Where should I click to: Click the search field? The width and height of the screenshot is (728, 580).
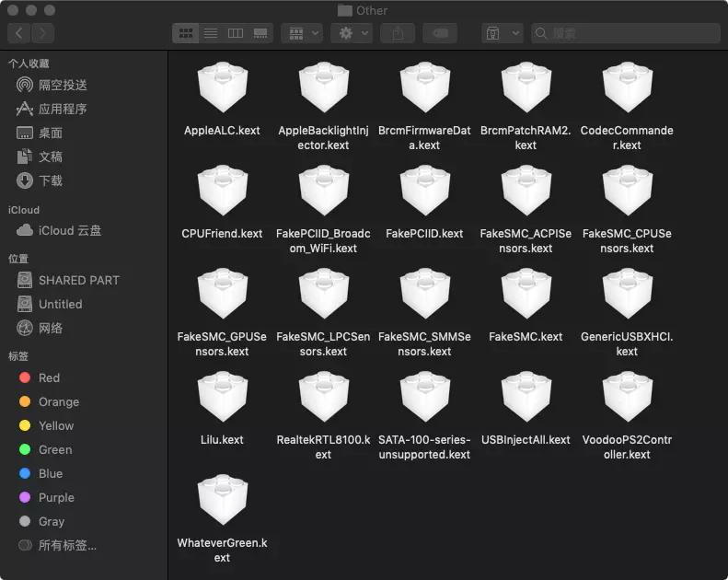(626, 33)
